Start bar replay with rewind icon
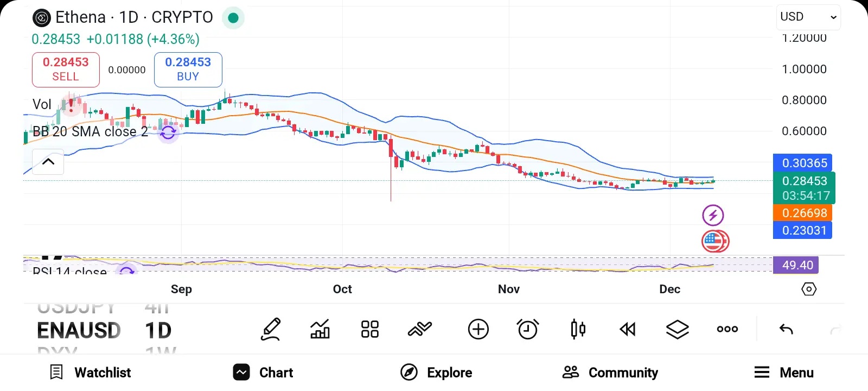The height and width of the screenshot is (391, 868). pos(628,329)
